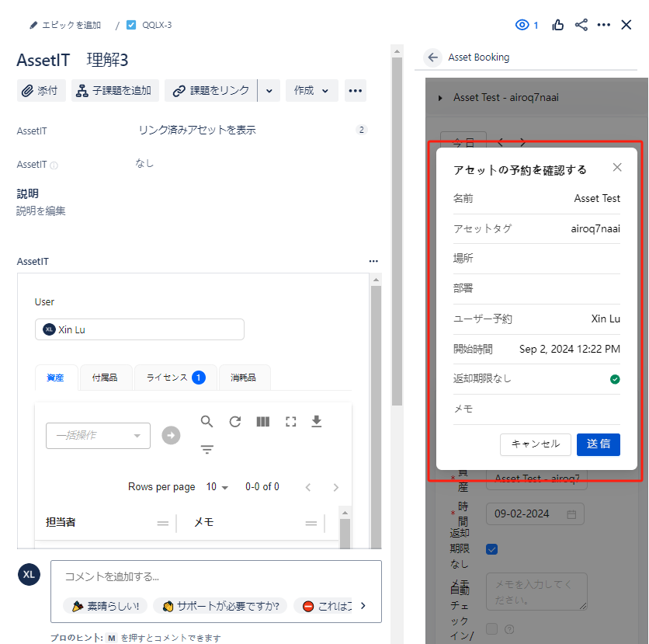Screen dimensions: 649x644
Task: Open the column chooser icon
Action: [263, 422]
